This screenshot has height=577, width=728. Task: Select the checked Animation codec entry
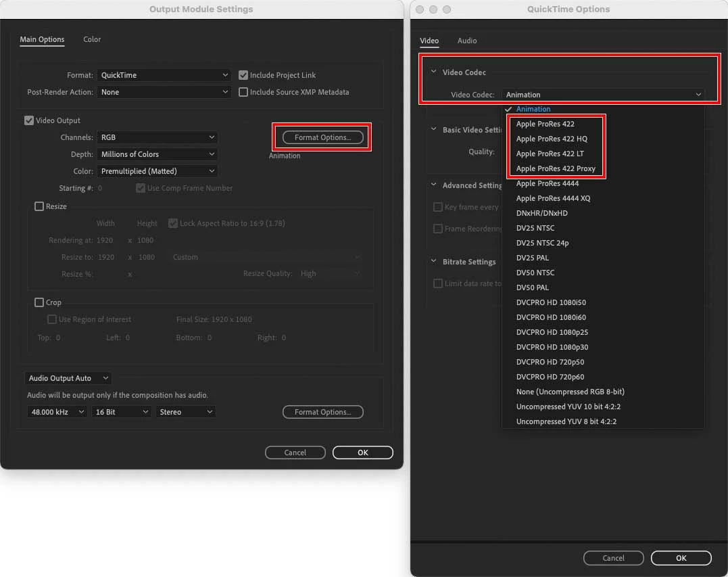point(603,109)
